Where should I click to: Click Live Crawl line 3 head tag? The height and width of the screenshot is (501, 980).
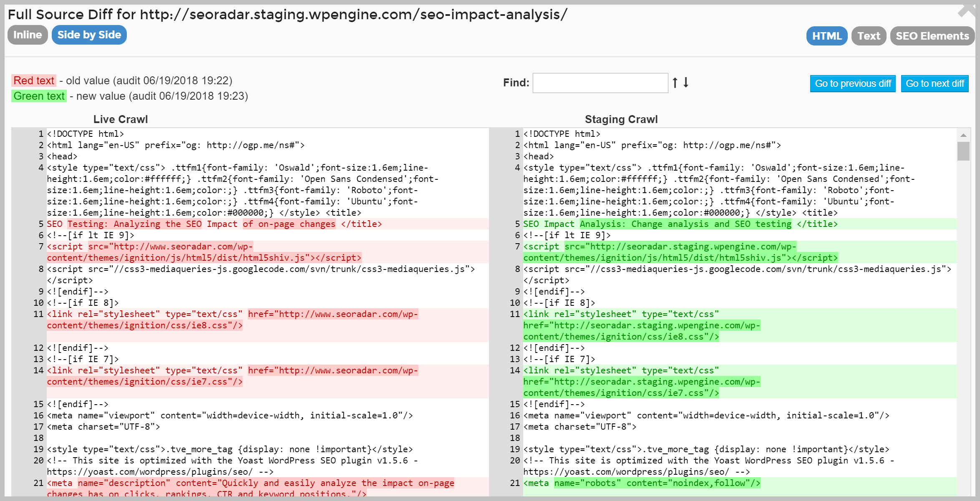click(62, 156)
